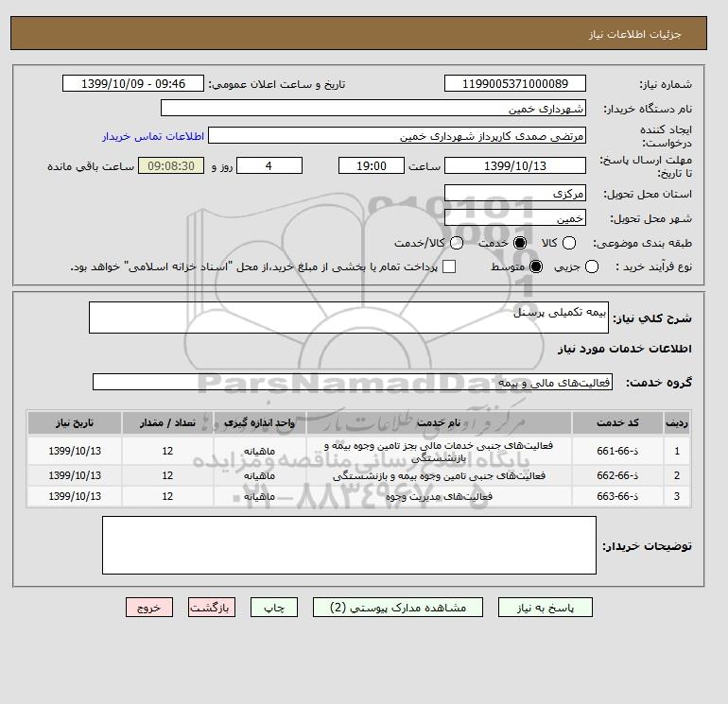Click the ردیف column header
The image size is (728, 704).
677,422
